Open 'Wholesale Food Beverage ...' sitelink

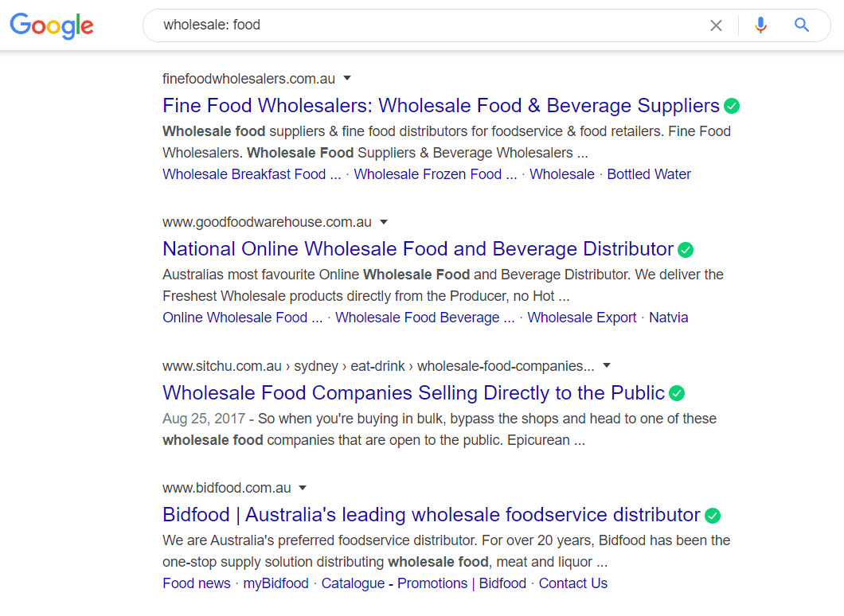point(424,318)
